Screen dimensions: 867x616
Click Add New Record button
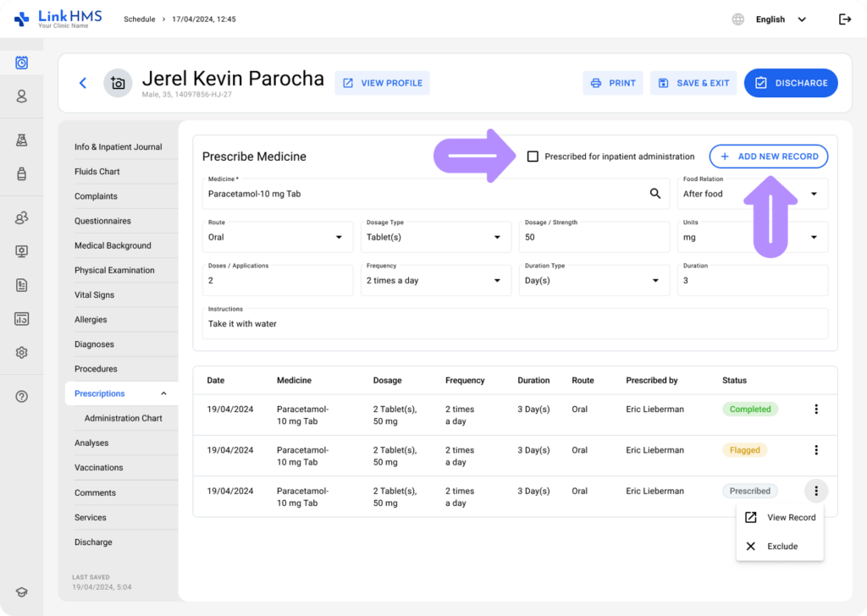tap(768, 157)
